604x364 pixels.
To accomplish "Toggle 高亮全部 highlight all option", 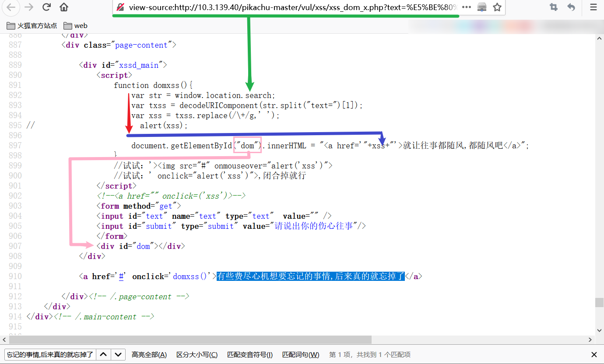I will point(149,355).
